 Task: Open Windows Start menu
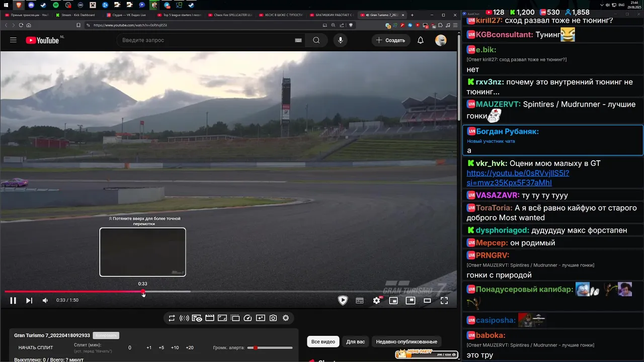click(x=6, y=5)
